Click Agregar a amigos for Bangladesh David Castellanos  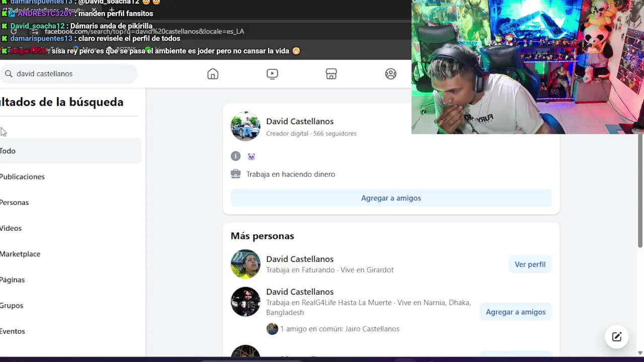516,312
